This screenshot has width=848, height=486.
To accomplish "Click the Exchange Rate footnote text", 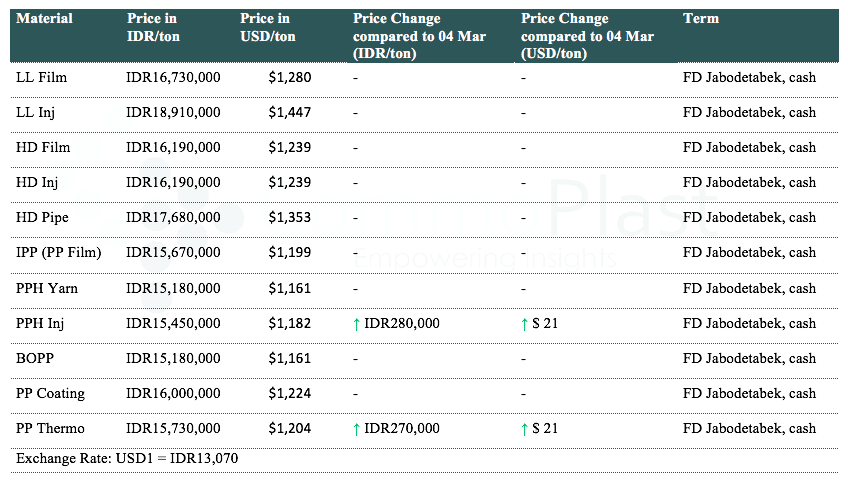I will coord(127,458).
